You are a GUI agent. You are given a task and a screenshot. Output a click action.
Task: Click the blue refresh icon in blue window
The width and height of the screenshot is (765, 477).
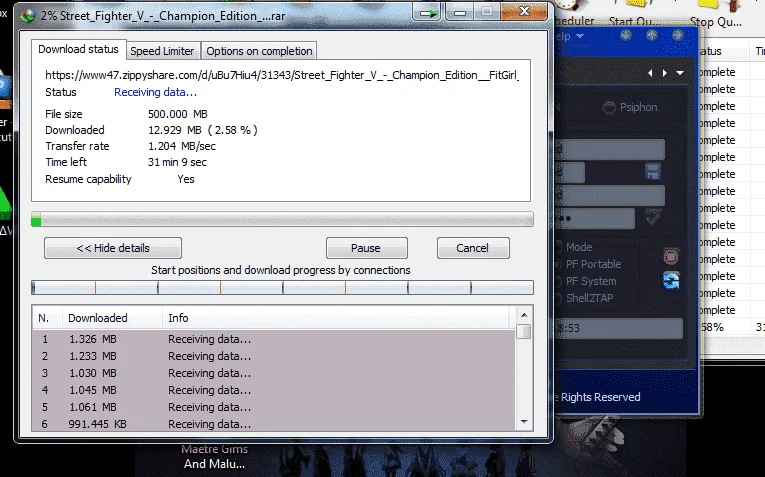tap(671, 281)
